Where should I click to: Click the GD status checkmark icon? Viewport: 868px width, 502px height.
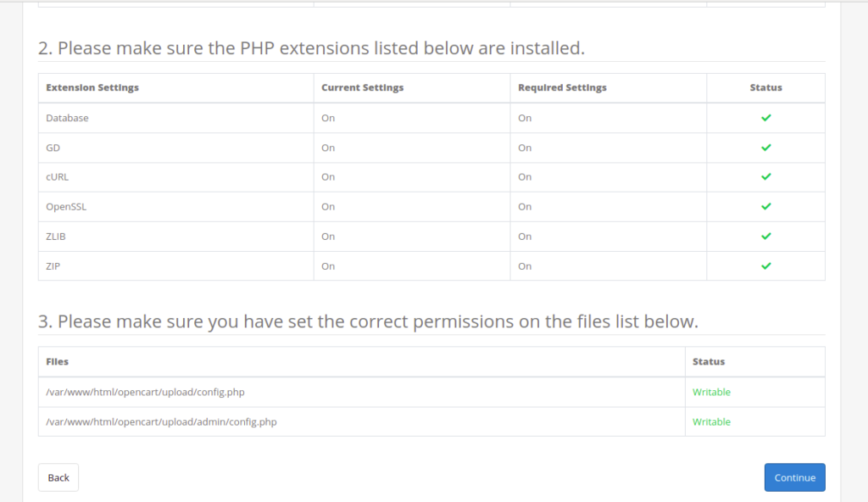click(766, 148)
